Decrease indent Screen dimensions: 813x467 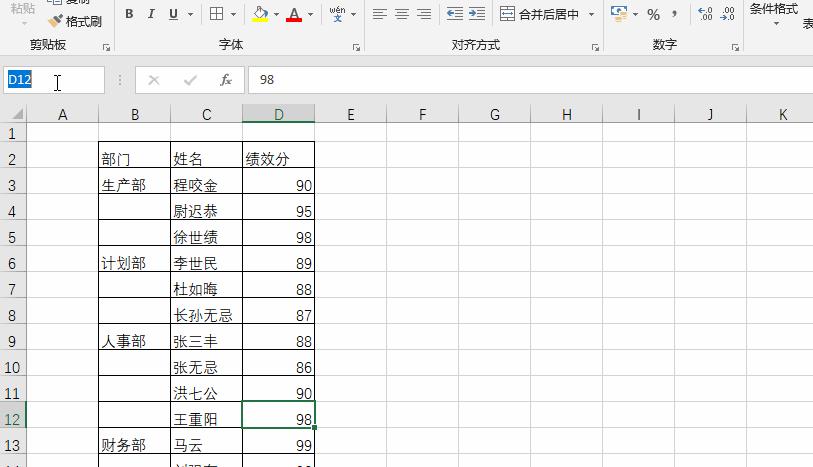tap(455, 14)
